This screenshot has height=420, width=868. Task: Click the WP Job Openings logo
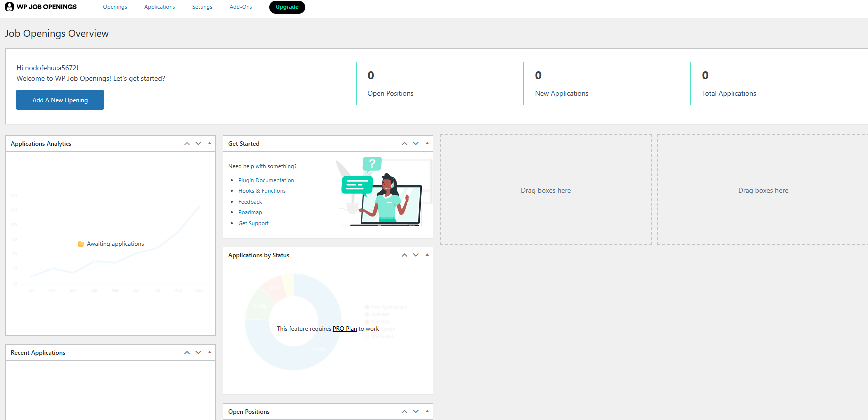pyautogui.click(x=41, y=7)
